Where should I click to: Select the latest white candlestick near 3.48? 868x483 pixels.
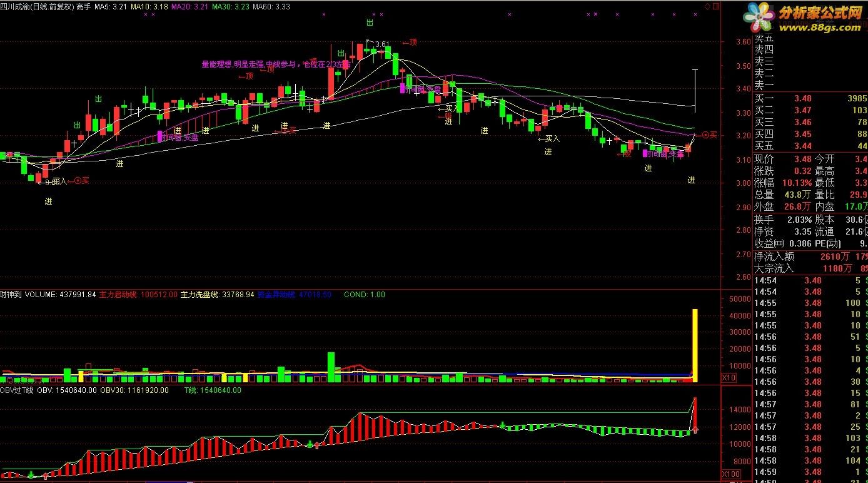pos(695,91)
